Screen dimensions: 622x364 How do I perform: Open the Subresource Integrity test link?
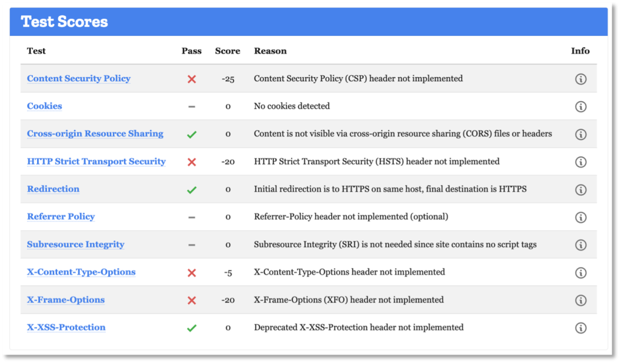75,244
